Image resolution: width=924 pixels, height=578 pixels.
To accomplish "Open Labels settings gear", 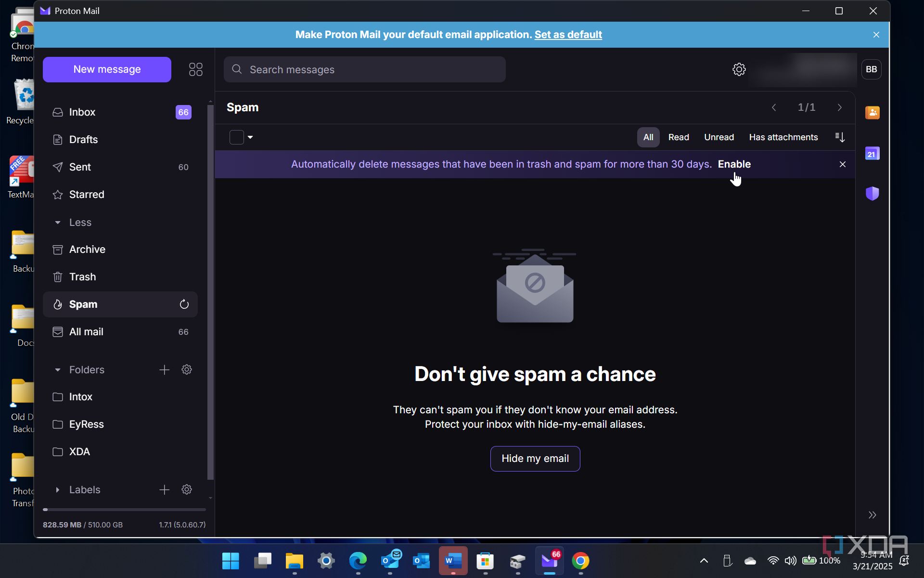I will pos(187,490).
